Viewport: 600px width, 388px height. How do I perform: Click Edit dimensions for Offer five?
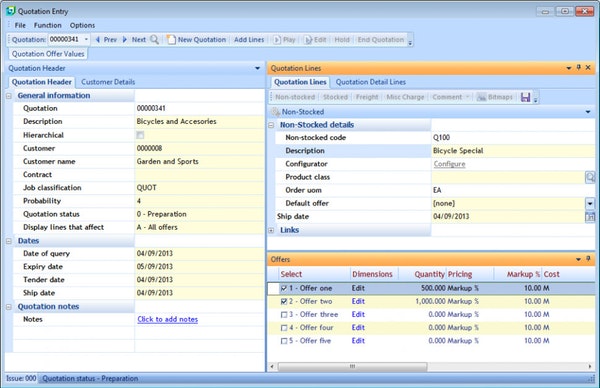358,341
